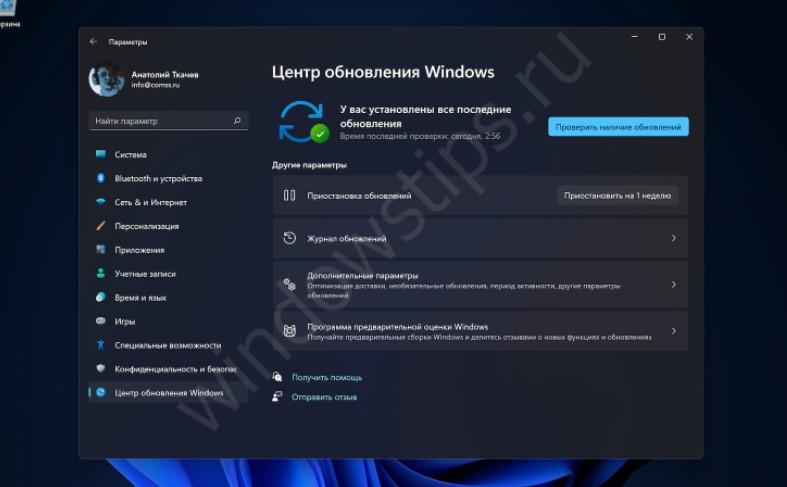Screen dimensions: 787x487
Task: Click the magnifier search icon
Action: click(237, 120)
